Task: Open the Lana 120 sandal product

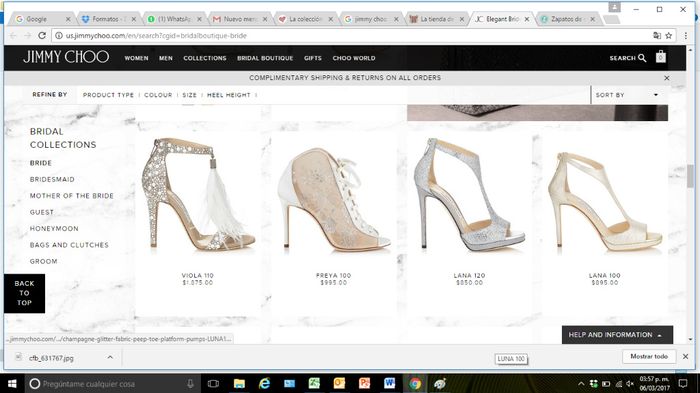Action: [469, 196]
